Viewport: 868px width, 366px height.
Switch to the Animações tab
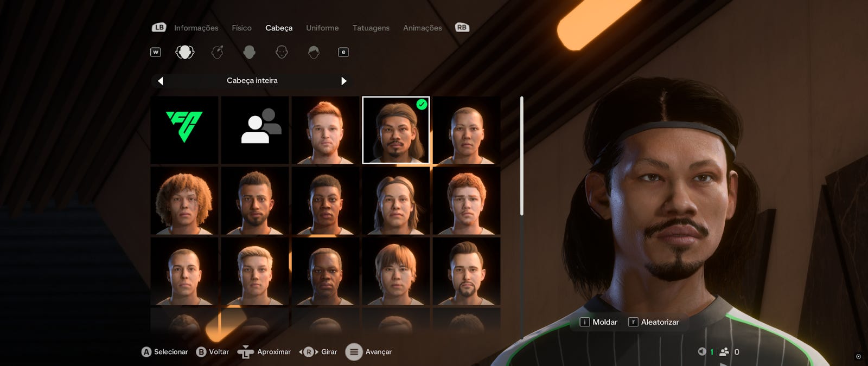coord(423,28)
